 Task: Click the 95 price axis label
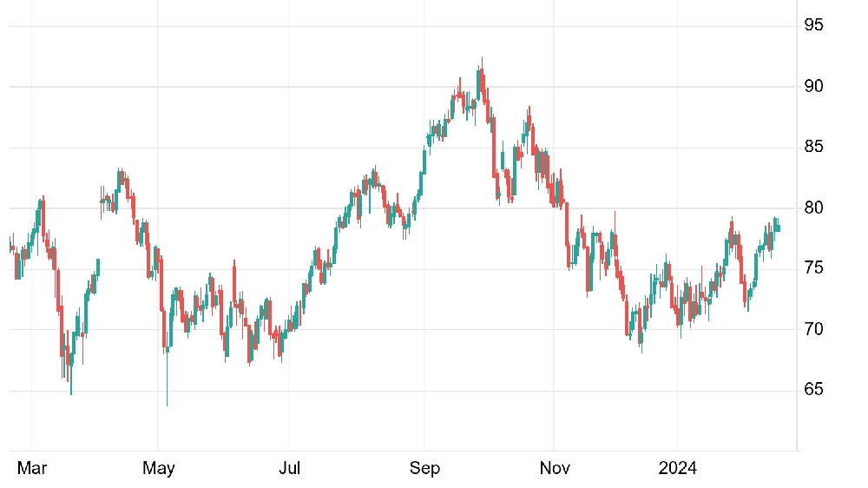click(x=814, y=25)
